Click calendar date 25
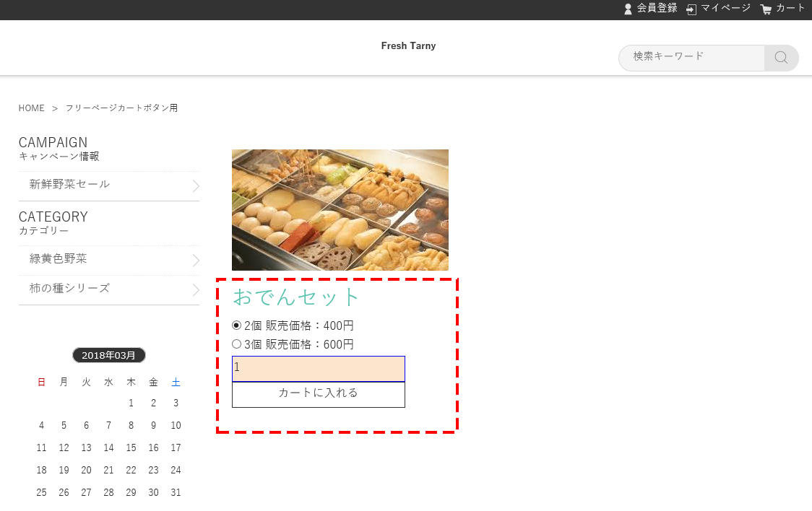Image resolution: width=812 pixels, height=511 pixels. click(x=41, y=492)
